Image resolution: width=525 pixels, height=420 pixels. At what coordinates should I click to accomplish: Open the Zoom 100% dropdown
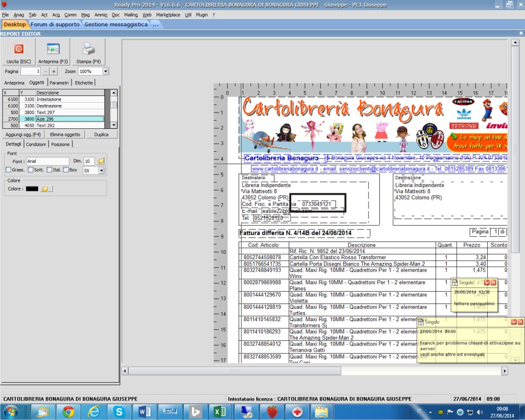point(105,71)
